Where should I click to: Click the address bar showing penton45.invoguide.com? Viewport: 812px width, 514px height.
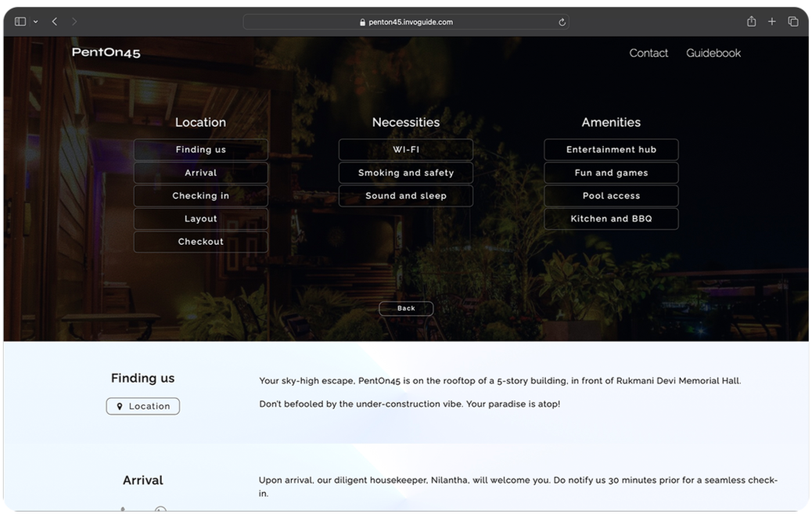405,23
